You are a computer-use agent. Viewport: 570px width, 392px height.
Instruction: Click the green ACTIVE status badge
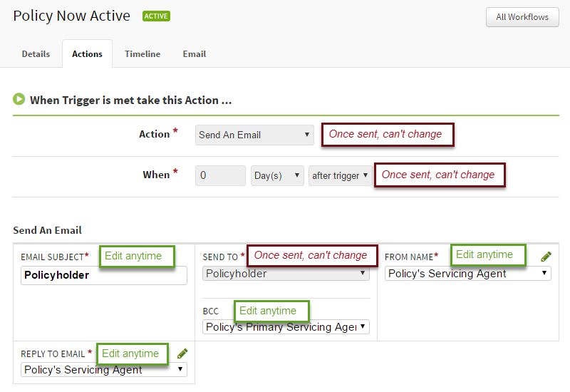(x=156, y=16)
